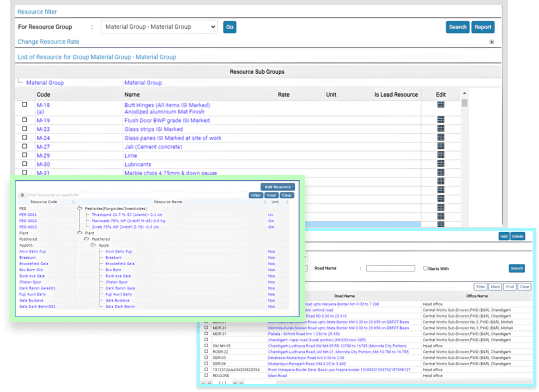539x392 pixels.
Task: Open edit grid icon for M-24 Glass panes
Action: pos(440,137)
